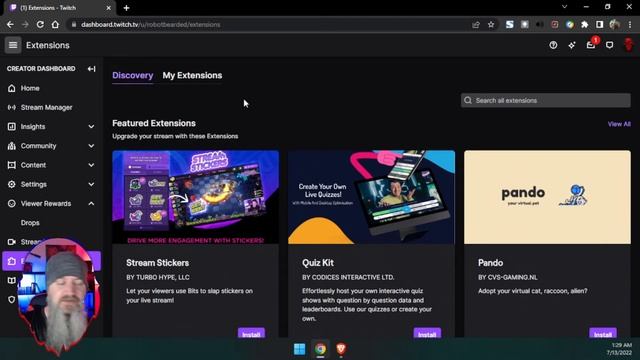Open the hamburger navigation menu

coord(13,45)
